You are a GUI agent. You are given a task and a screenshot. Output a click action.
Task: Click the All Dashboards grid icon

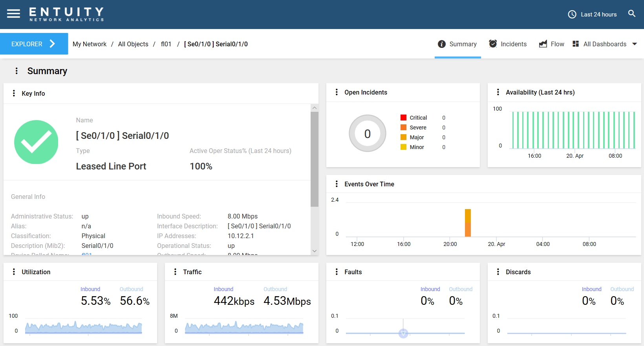tap(576, 44)
